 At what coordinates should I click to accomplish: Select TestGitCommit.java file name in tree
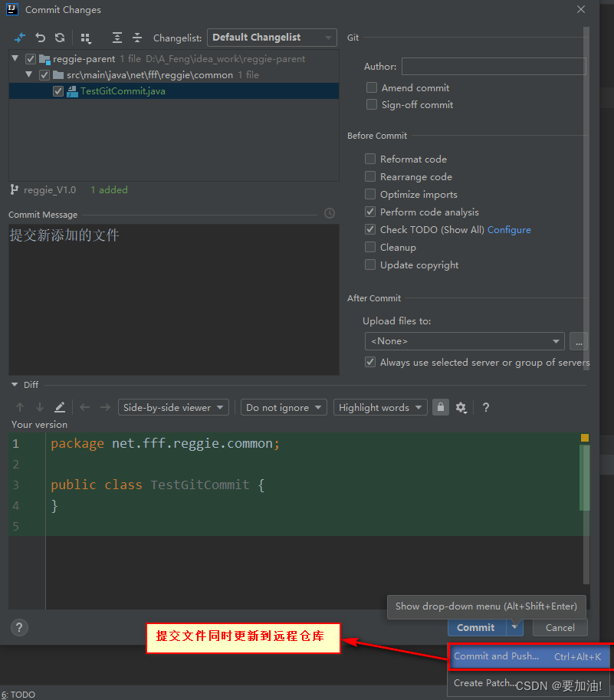click(x=123, y=91)
